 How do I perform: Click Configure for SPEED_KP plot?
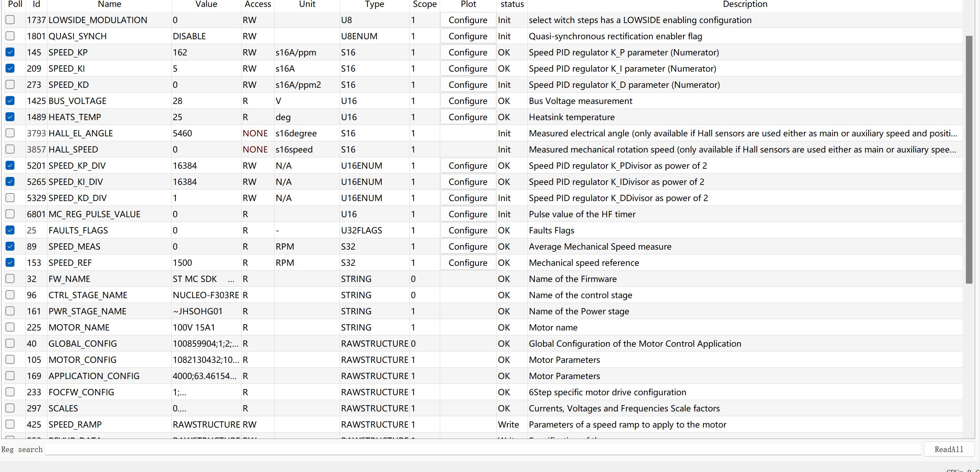(468, 52)
